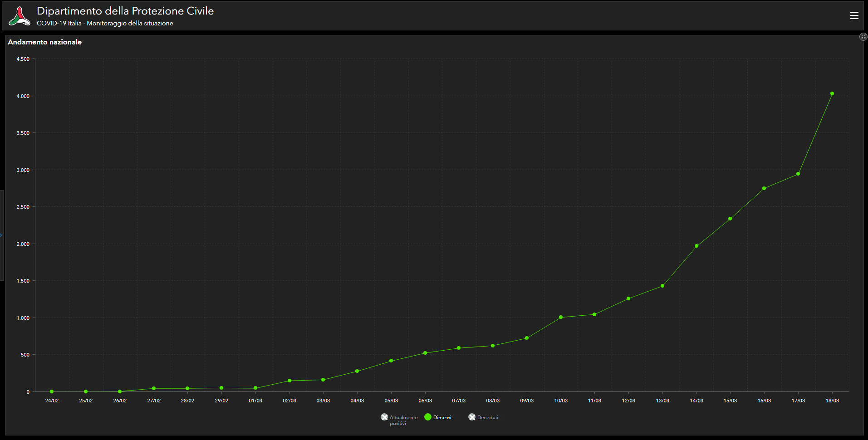
Task: Select the 25/02 data point on the chart
Action: (x=86, y=391)
